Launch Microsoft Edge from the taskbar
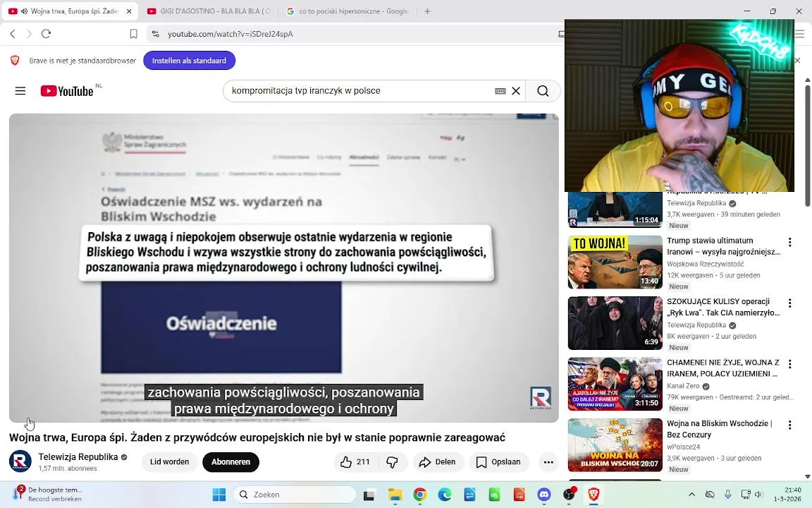This screenshot has width=812, height=508. [x=445, y=495]
